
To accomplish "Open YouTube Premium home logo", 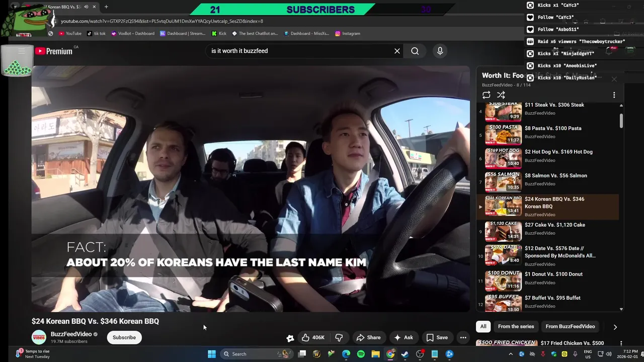I will coord(54,51).
